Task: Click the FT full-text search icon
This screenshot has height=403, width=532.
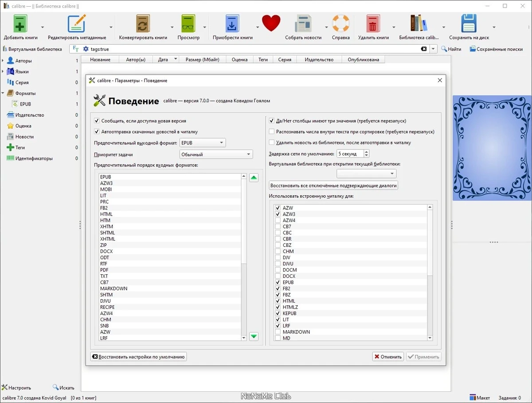Action: [x=76, y=49]
